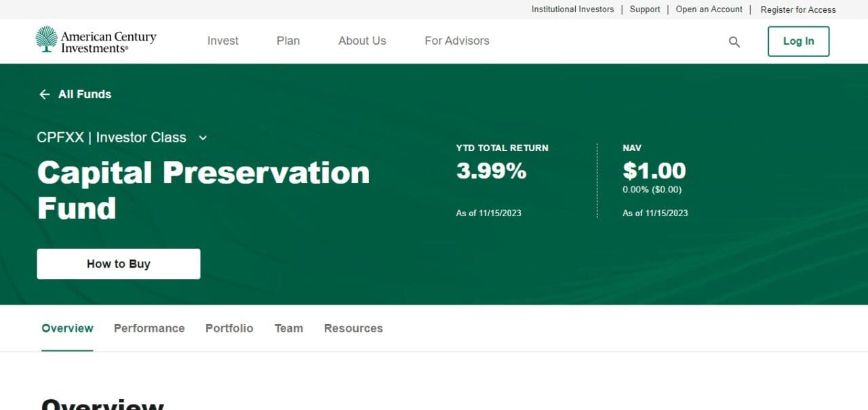Return to All Funds link
This screenshot has width=868, height=410.
[x=85, y=94]
